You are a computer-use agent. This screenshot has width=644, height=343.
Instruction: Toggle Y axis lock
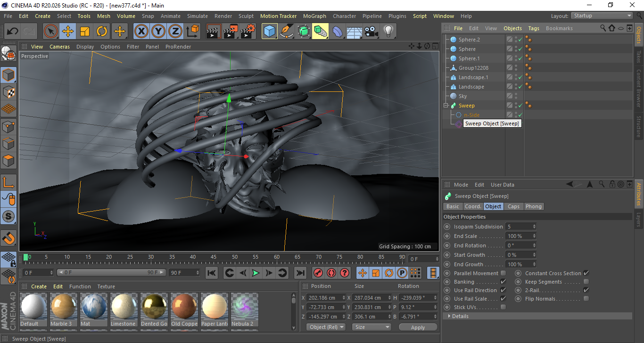click(x=158, y=32)
